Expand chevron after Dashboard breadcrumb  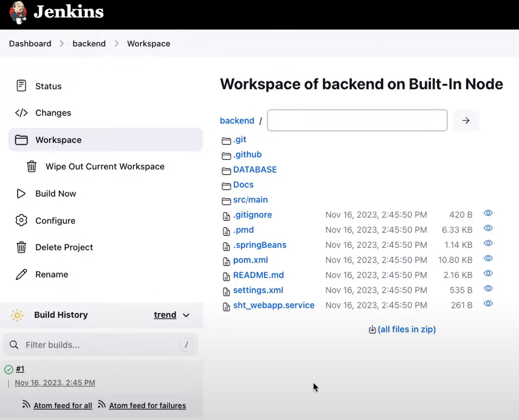coord(62,43)
